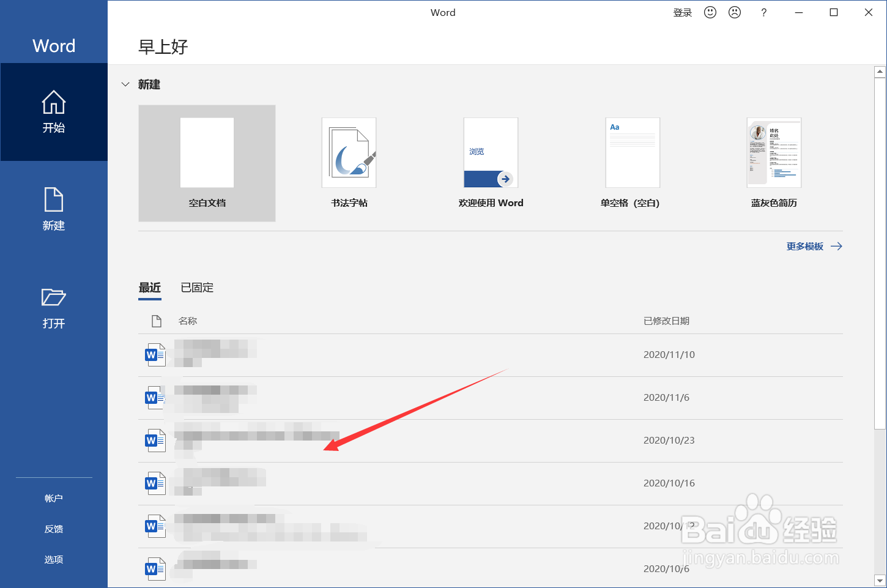Sort by the 名称 column header

point(188,321)
